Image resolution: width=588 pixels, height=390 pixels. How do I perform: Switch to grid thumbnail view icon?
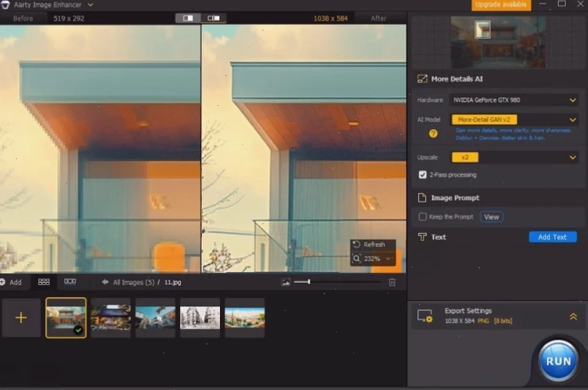click(x=44, y=282)
